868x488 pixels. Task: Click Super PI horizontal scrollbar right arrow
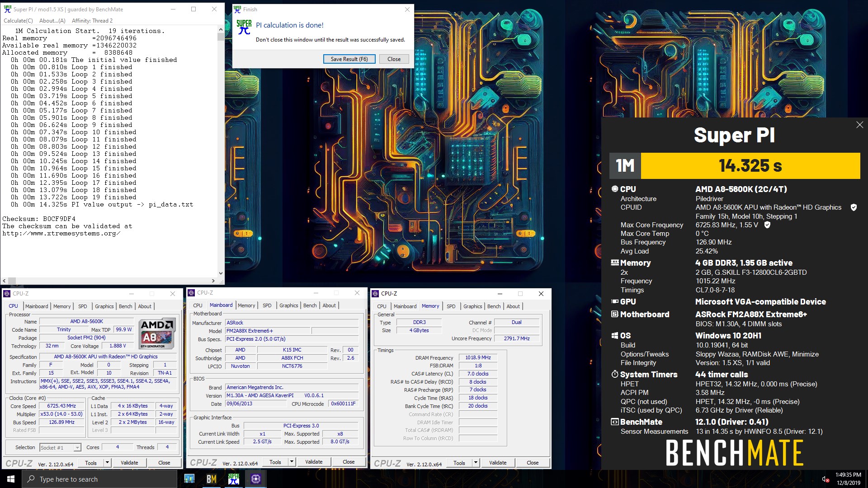pos(213,281)
